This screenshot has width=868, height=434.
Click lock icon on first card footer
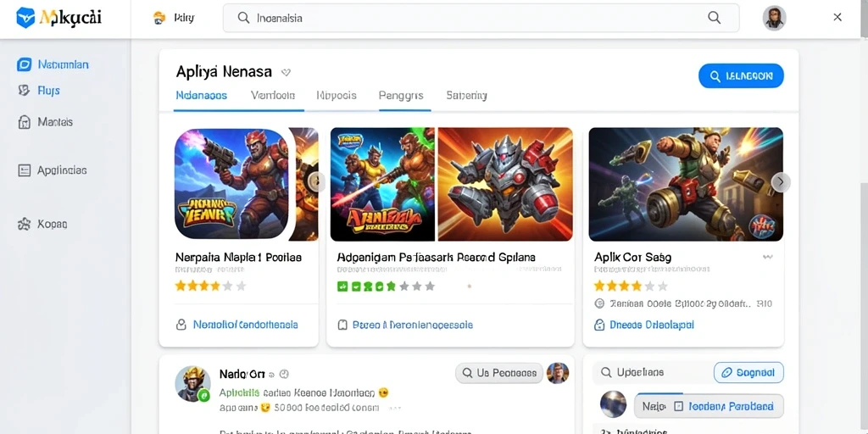[x=181, y=325]
